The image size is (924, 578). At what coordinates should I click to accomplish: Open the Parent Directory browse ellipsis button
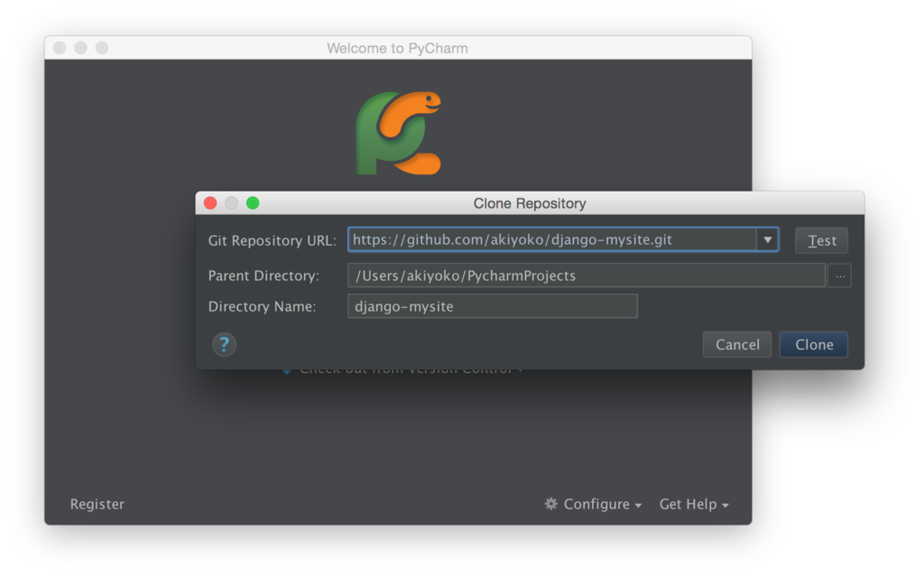[839, 276]
